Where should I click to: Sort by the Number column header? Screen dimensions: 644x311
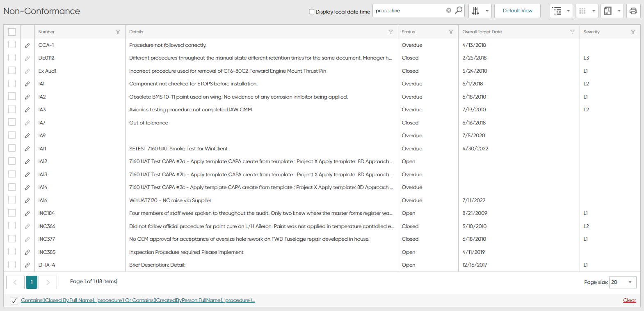pos(46,32)
